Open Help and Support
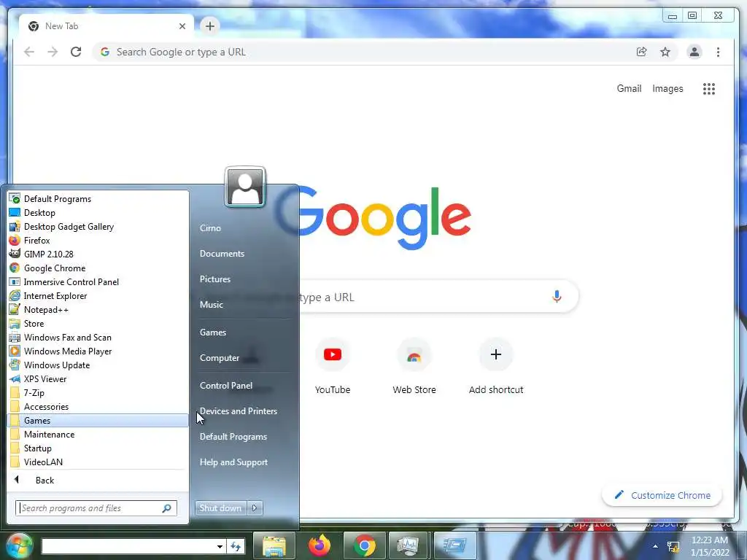747x560 pixels. point(233,462)
